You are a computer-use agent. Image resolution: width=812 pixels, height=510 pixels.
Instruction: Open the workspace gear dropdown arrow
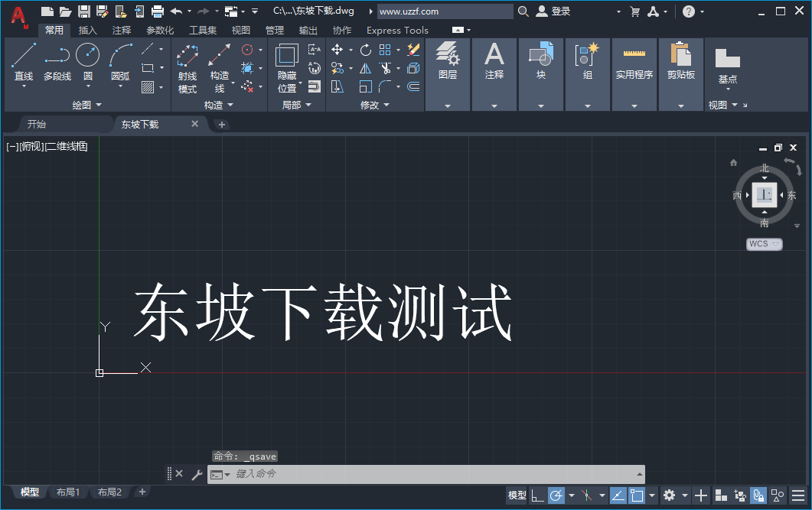[685, 495]
